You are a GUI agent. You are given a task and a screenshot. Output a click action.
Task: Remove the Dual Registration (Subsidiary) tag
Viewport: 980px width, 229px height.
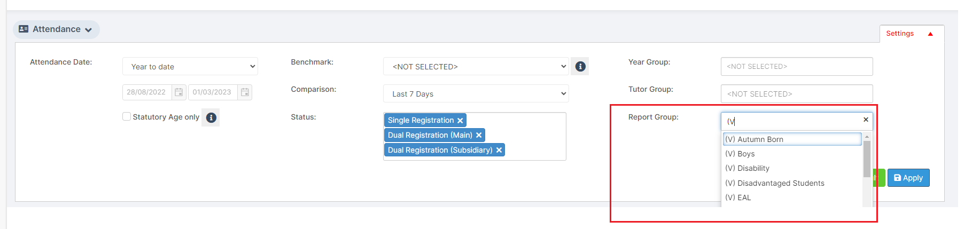499,151
